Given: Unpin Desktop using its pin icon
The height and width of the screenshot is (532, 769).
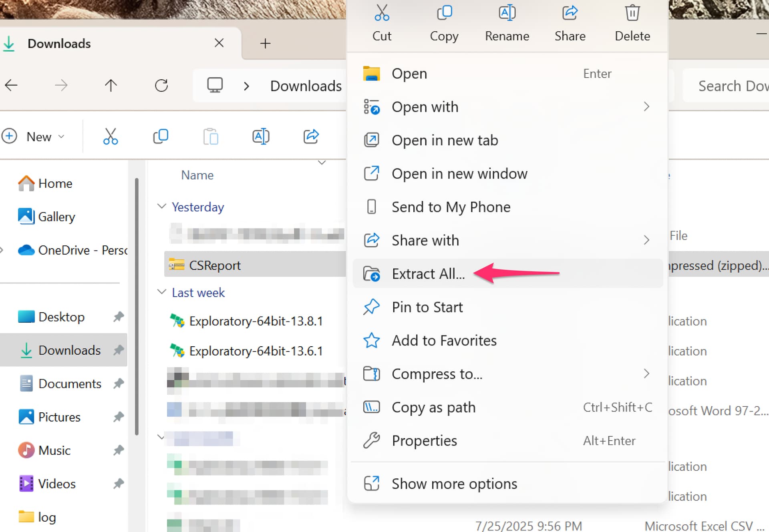Looking at the screenshot, I should [118, 317].
